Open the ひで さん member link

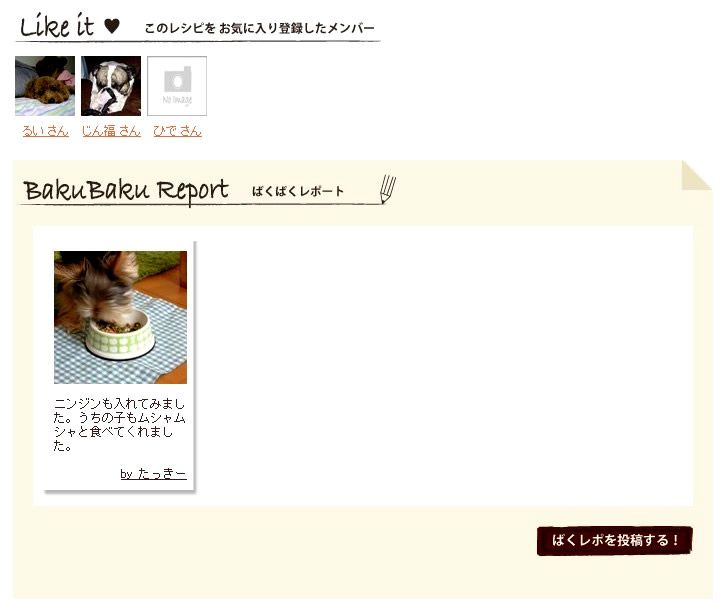[177, 131]
